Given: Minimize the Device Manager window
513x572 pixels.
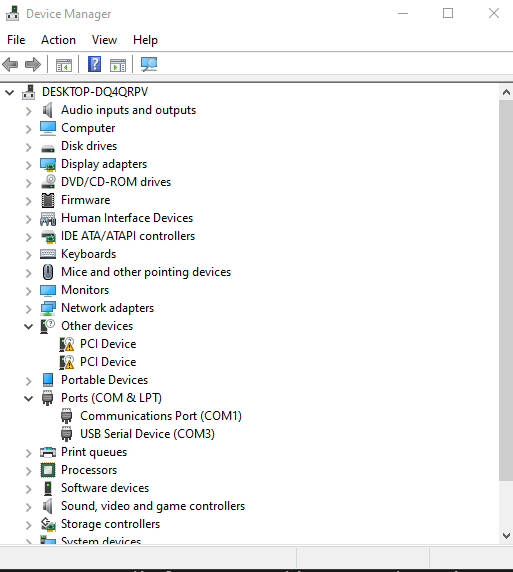Looking at the screenshot, I should tap(403, 13).
